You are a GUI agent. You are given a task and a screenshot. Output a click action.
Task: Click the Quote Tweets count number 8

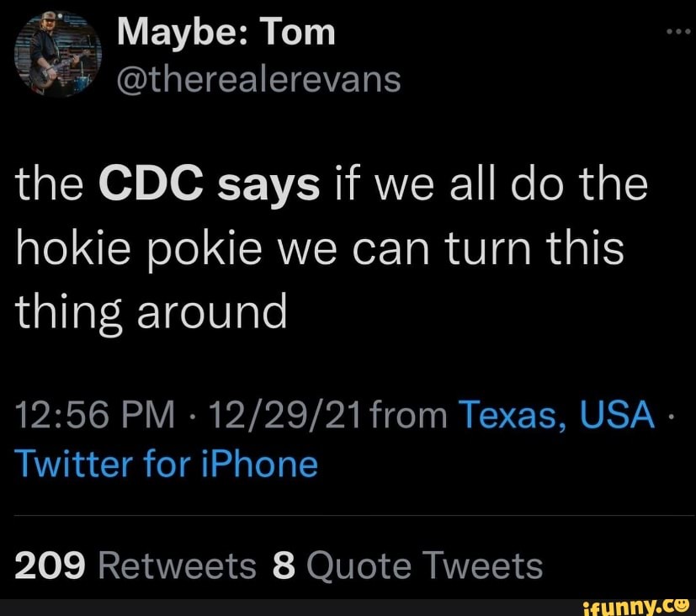click(x=284, y=566)
